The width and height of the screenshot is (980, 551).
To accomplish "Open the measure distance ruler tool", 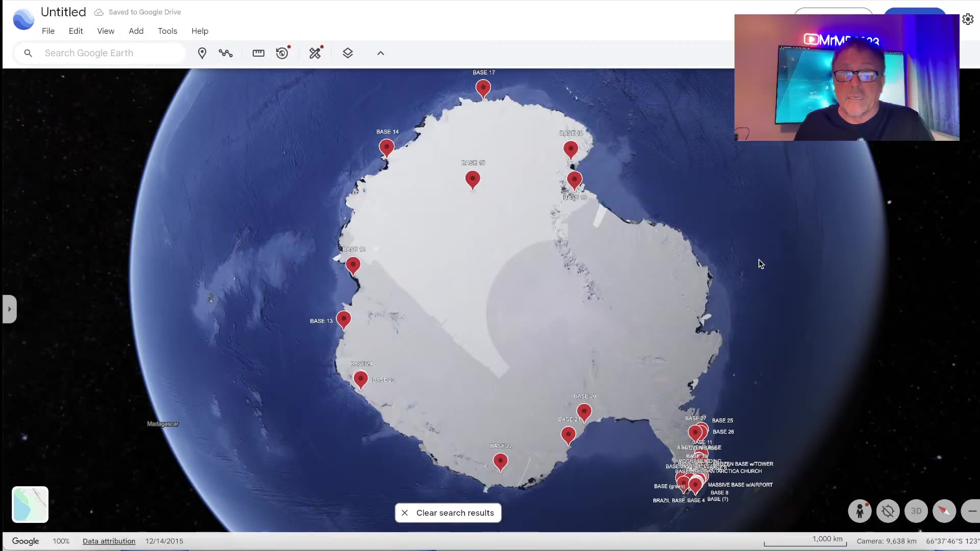I will coord(258,53).
